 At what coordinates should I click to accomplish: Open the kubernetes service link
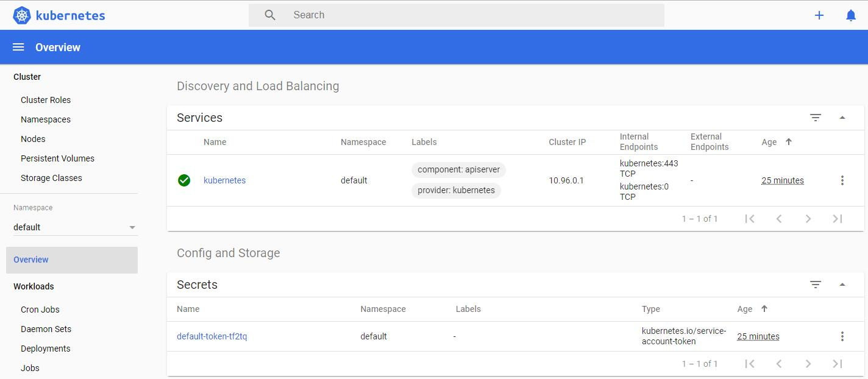(224, 180)
